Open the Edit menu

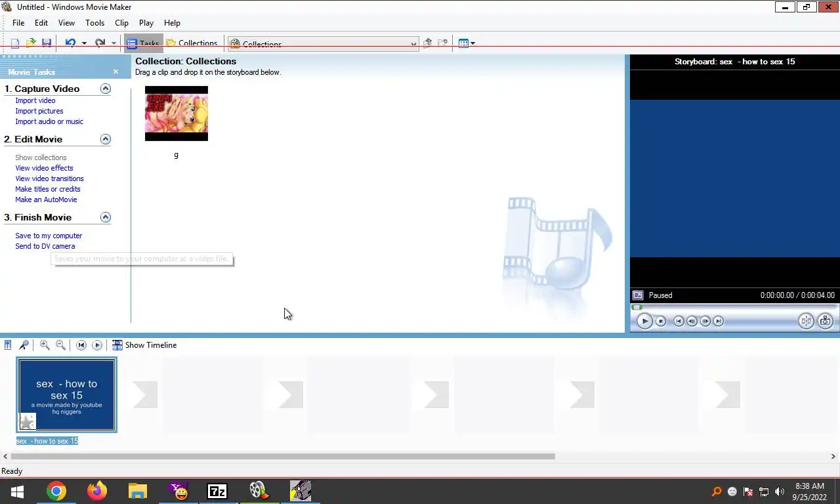(x=41, y=22)
